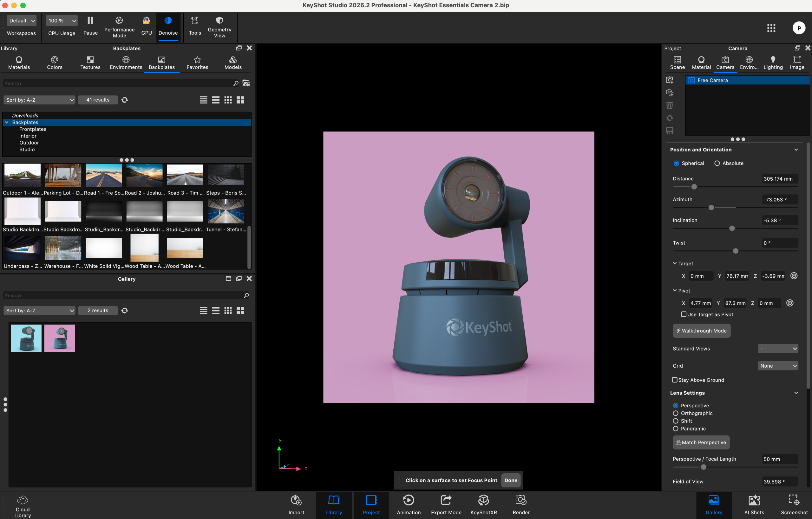The width and height of the screenshot is (812, 519).
Task: Click the Match Perspective button
Action: [x=701, y=442]
